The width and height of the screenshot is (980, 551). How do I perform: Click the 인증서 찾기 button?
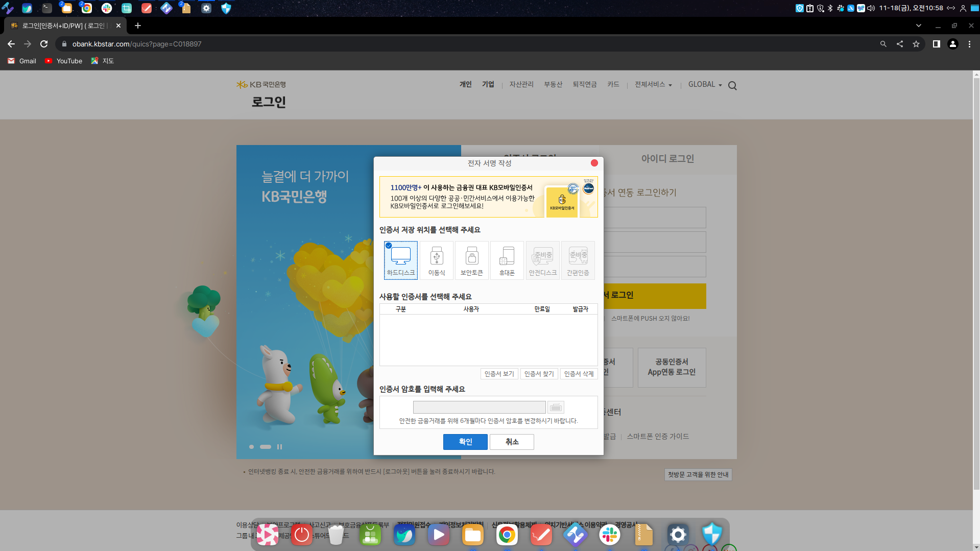tap(539, 374)
